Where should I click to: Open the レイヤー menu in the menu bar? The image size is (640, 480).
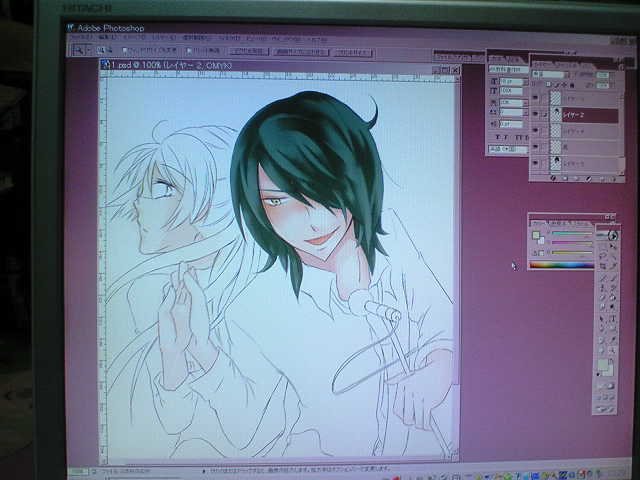pos(163,38)
